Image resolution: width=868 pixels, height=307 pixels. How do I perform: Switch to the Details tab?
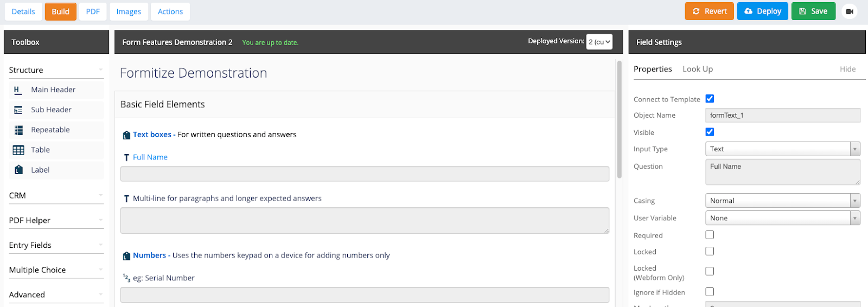(23, 11)
